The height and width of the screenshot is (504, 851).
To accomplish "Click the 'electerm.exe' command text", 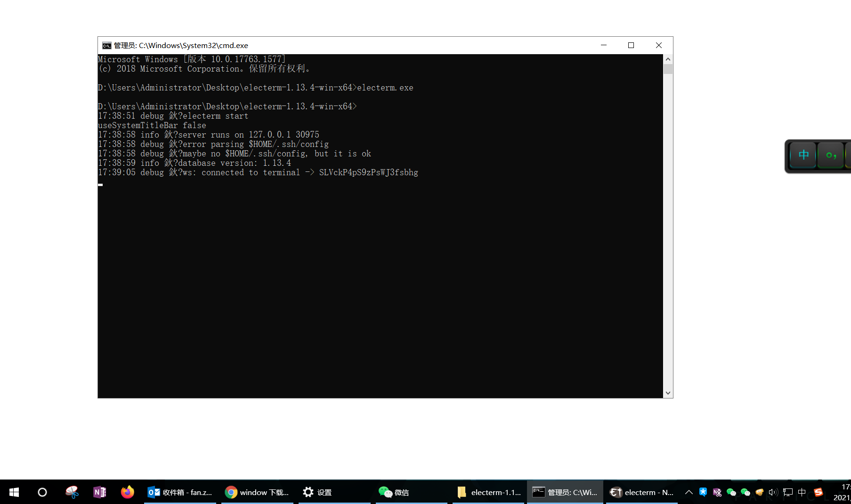I will 385,88.
